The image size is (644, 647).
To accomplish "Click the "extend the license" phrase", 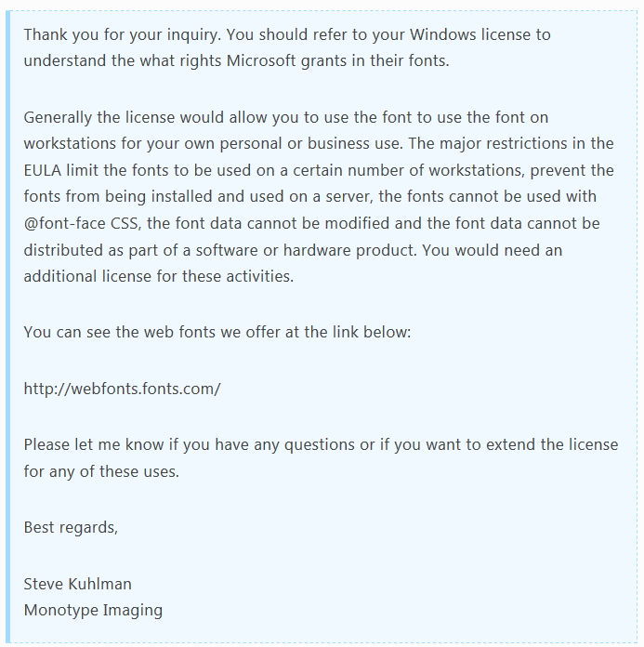I will click(551, 444).
